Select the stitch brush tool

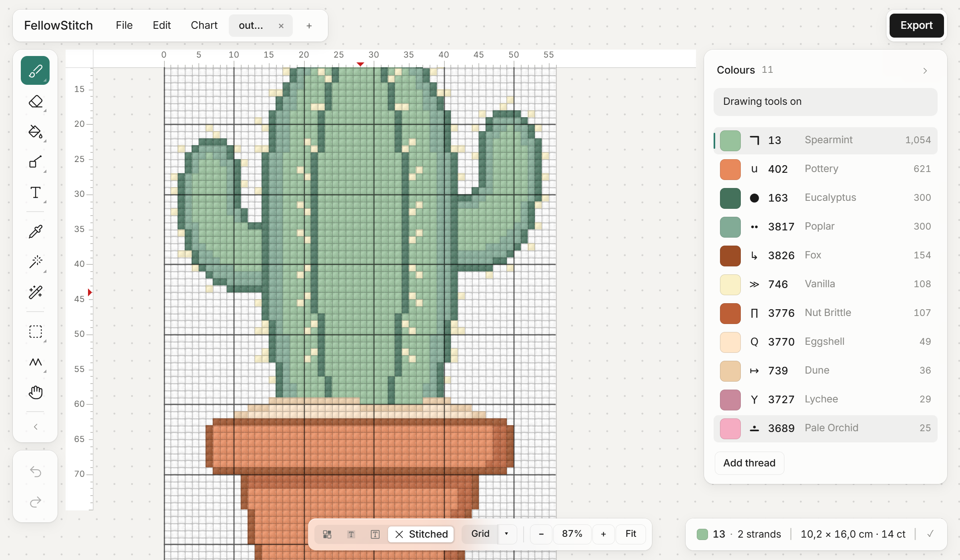click(x=35, y=71)
